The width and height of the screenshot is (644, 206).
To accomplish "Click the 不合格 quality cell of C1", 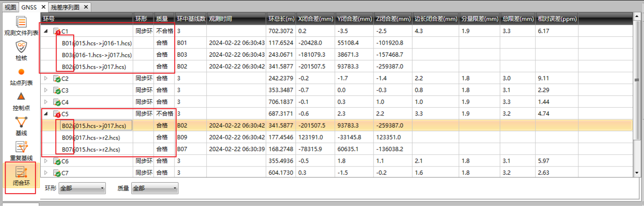I will click(x=165, y=31).
